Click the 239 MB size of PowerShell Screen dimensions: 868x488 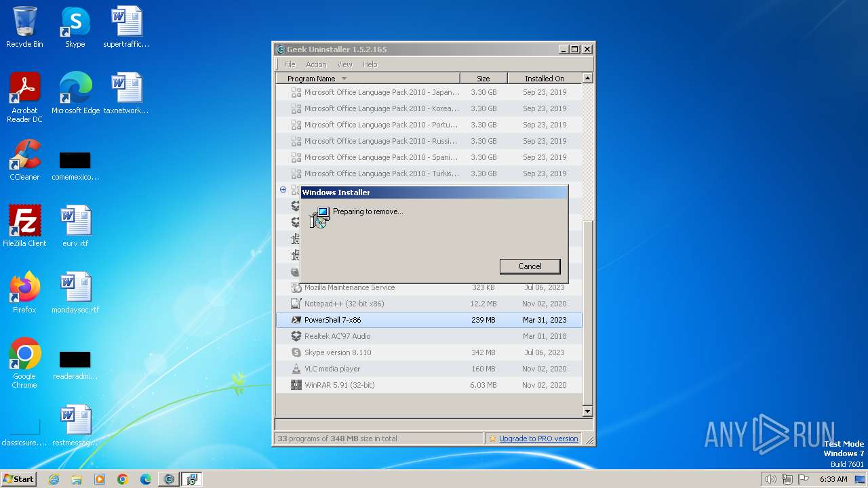click(x=484, y=320)
